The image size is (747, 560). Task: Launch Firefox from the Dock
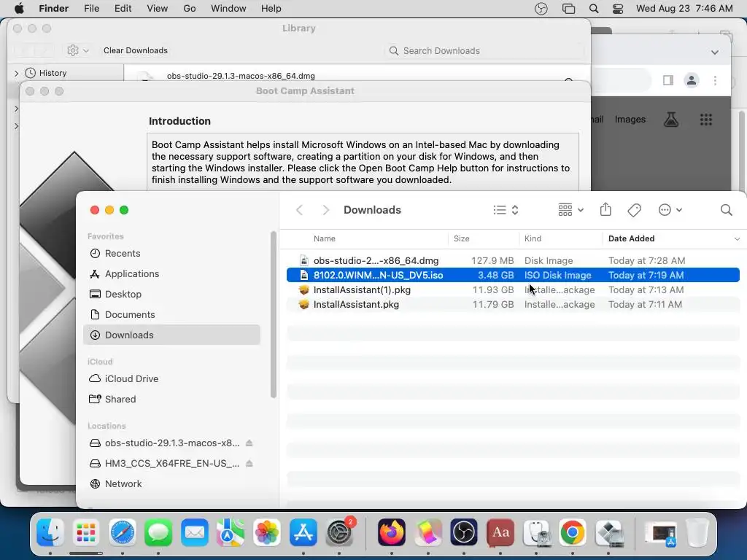pyautogui.click(x=392, y=532)
